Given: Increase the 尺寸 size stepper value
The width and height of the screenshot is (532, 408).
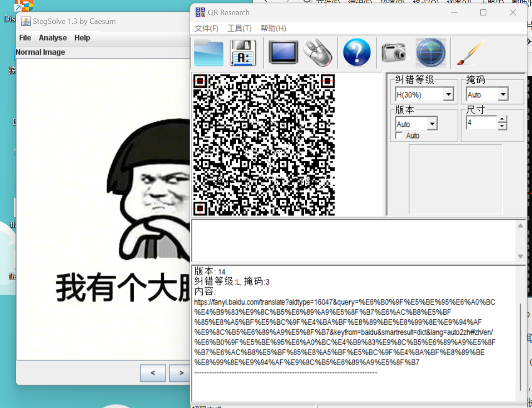Looking at the screenshot, I should click(502, 119).
